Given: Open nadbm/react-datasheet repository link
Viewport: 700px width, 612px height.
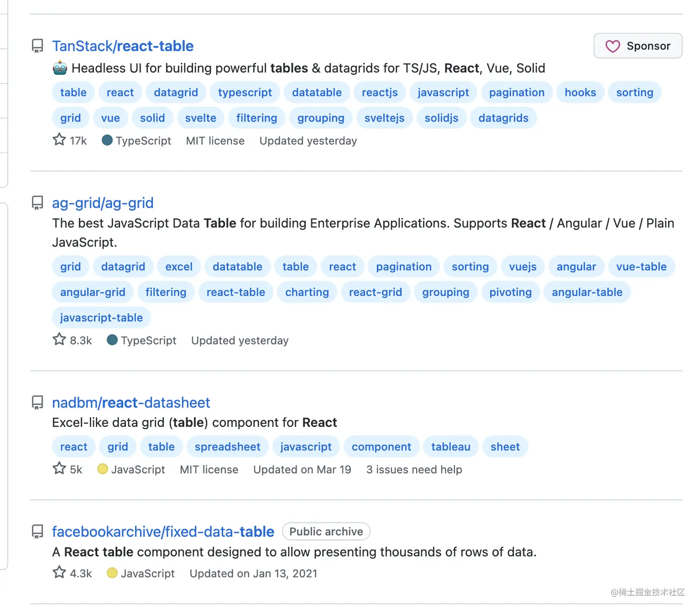Looking at the screenshot, I should [x=131, y=402].
